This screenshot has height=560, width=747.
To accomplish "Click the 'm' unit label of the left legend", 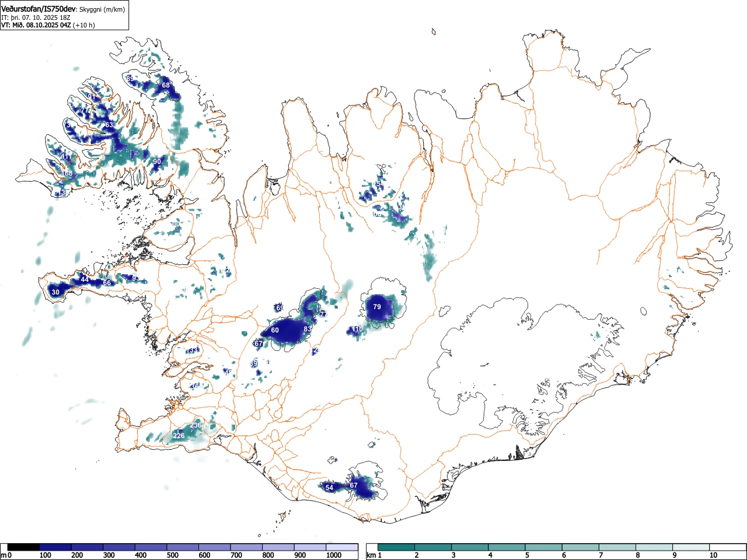I will [4, 555].
